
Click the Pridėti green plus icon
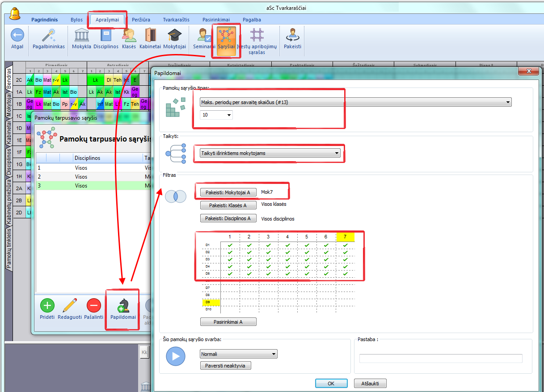click(47, 306)
